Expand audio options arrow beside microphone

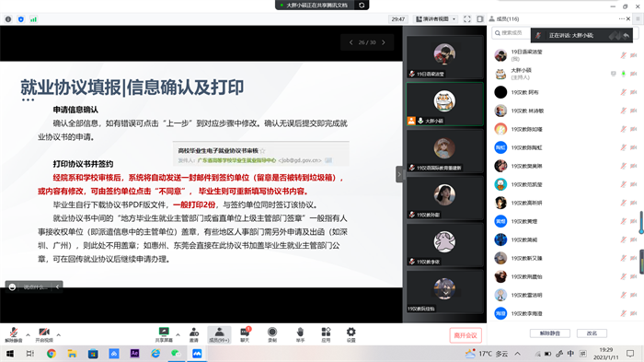tap(28, 335)
